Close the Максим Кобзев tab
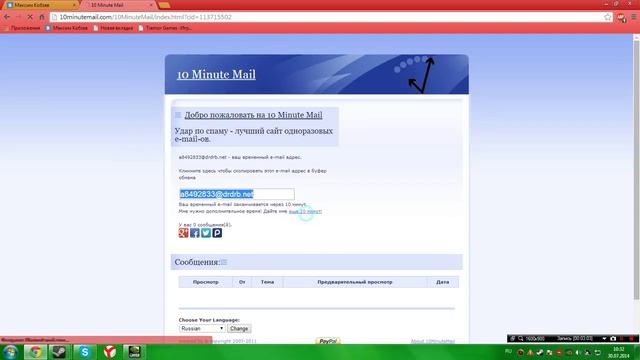Screen dimensions: 640x360 [x=74, y=5]
